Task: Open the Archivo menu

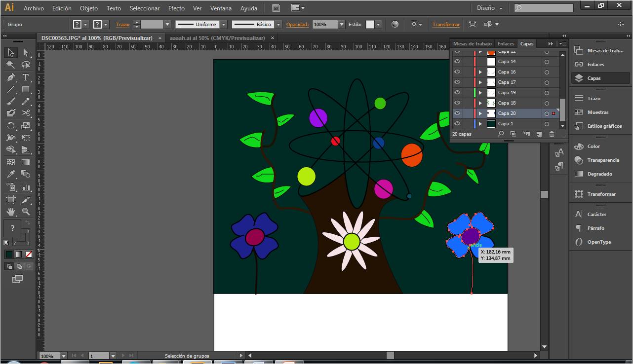Action: coord(34,8)
